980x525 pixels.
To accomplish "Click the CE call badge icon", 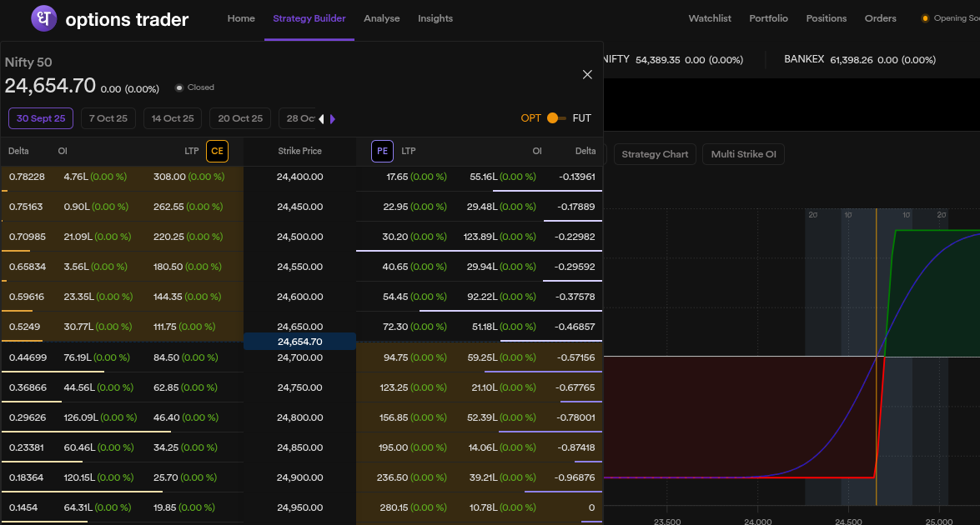I will tap(217, 151).
